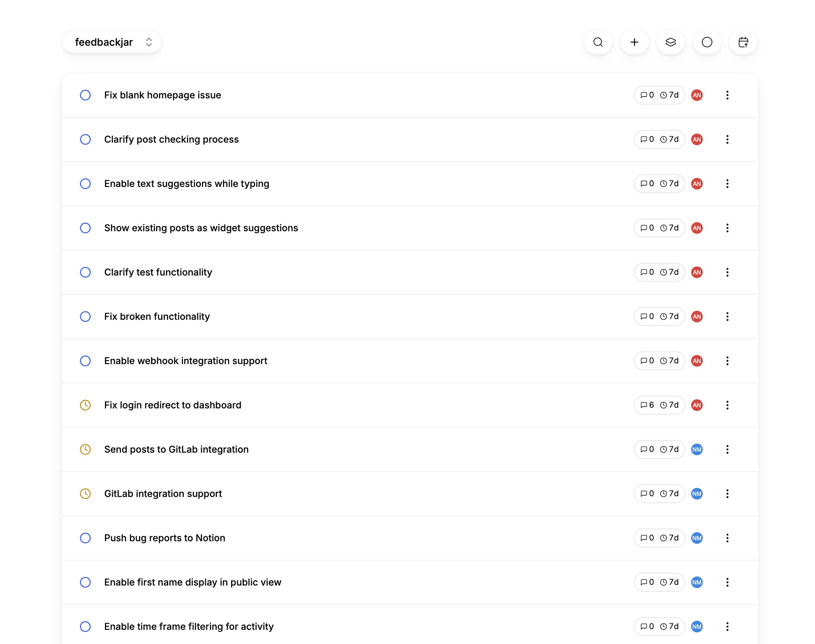Click the plus icon to add post
815x644 pixels.
coord(634,42)
